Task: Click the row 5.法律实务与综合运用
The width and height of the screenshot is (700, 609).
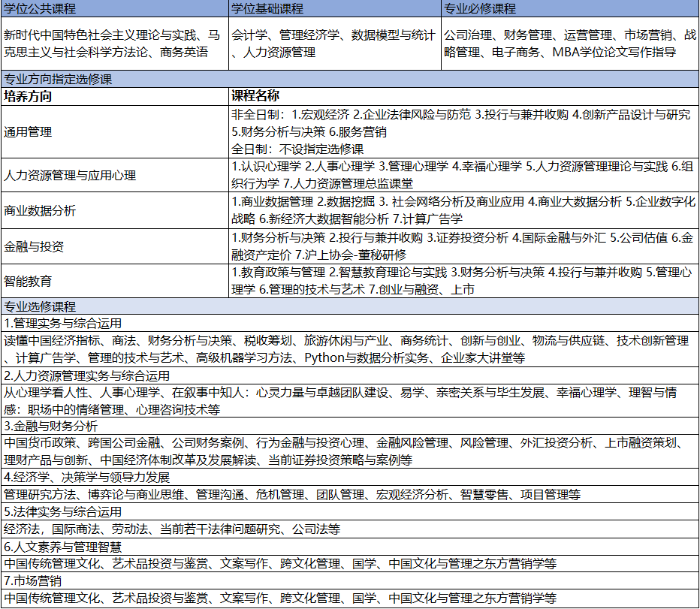Action: [350, 511]
